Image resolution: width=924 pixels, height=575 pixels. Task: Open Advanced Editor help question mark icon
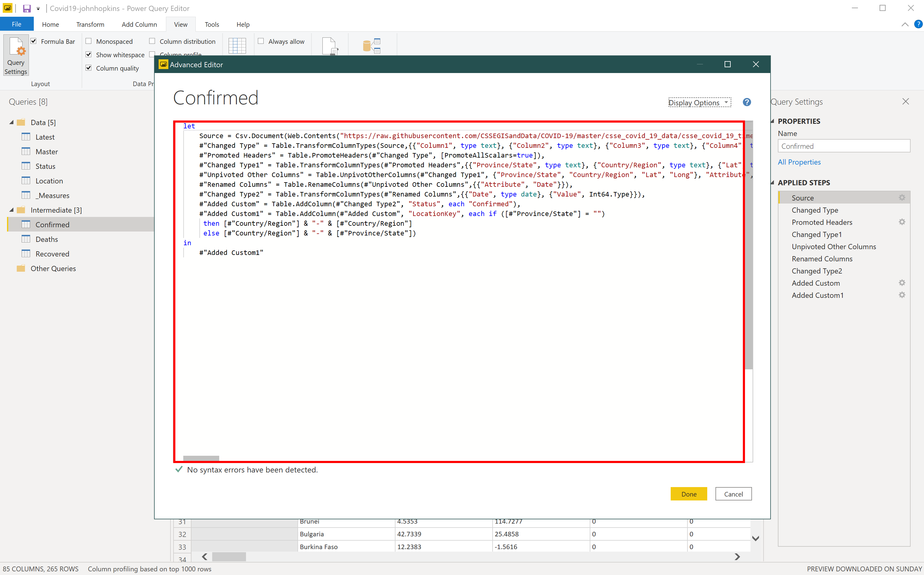pyautogui.click(x=747, y=102)
